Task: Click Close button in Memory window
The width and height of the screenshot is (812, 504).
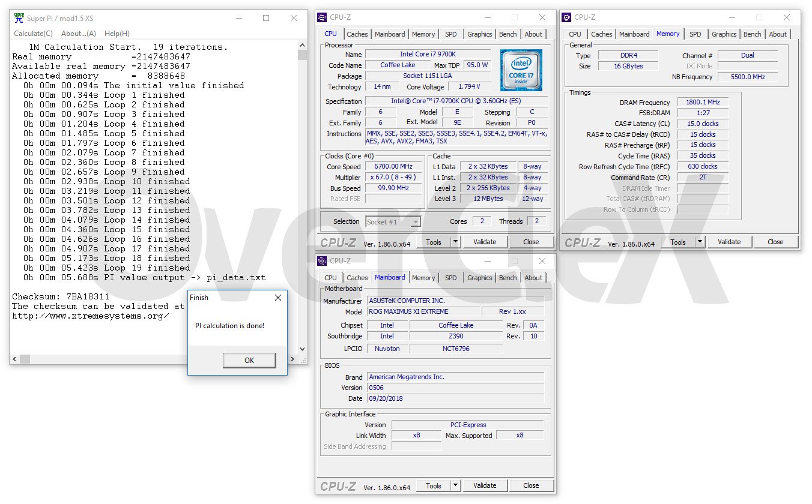Action: (775, 242)
